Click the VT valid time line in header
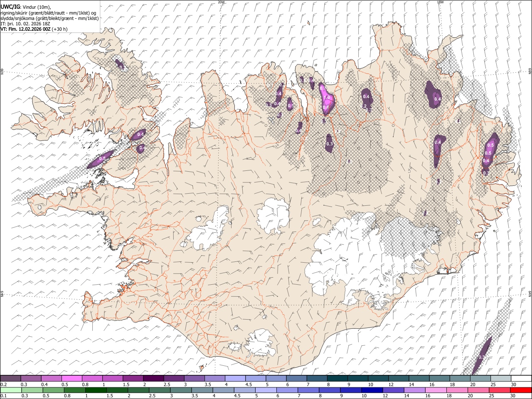This screenshot has width=532, height=399. 34,29
